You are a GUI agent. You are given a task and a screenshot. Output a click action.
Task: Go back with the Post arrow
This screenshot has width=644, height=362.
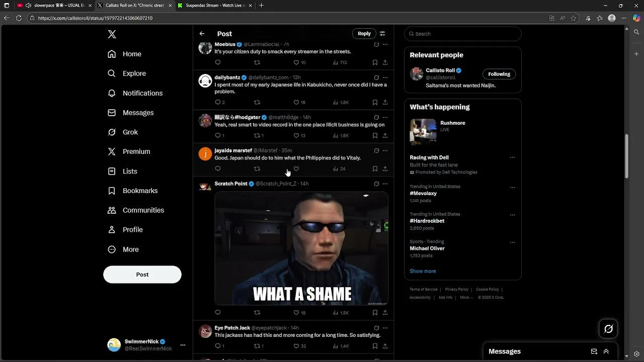202,34
